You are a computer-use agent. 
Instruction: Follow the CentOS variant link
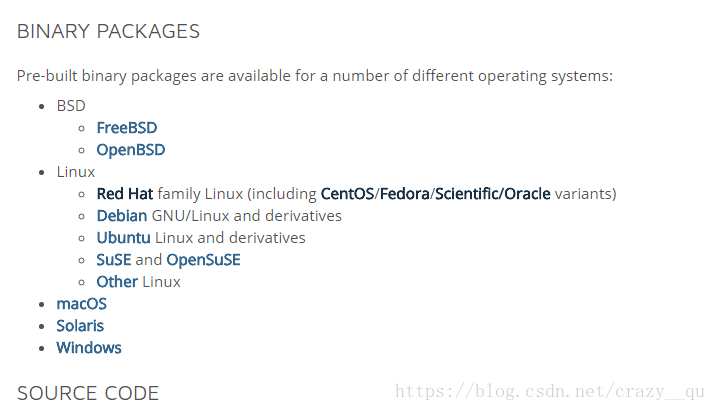(347, 194)
